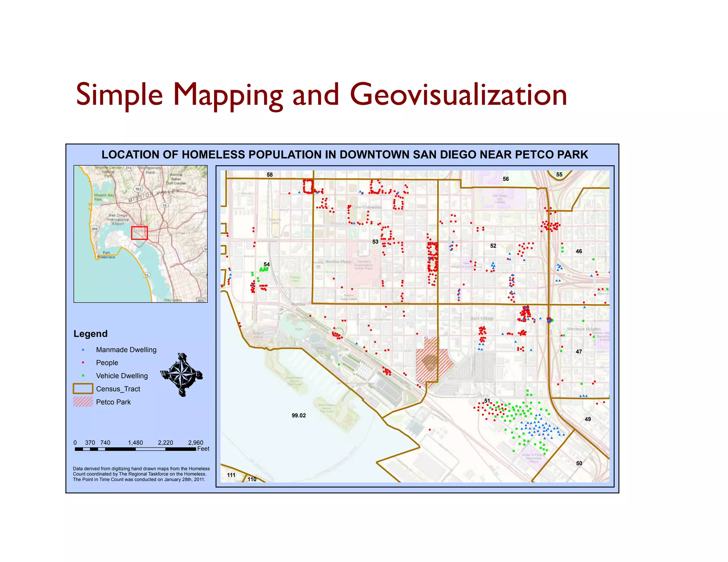
Task: Click the 'Mission Bay Park' inset map label
Action: click(x=104, y=197)
